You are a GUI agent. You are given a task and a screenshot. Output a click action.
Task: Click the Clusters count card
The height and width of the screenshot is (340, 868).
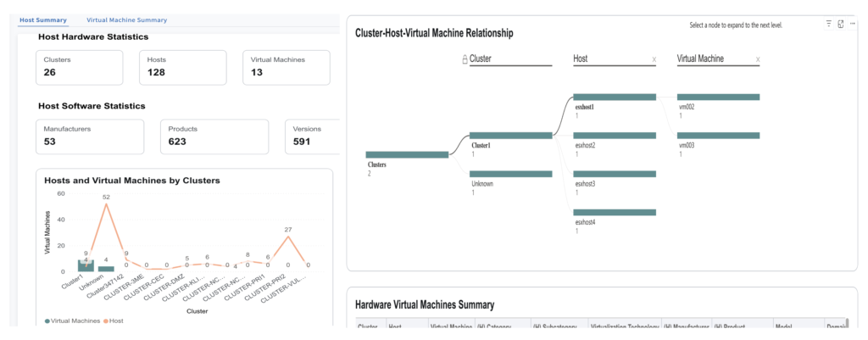(x=79, y=67)
